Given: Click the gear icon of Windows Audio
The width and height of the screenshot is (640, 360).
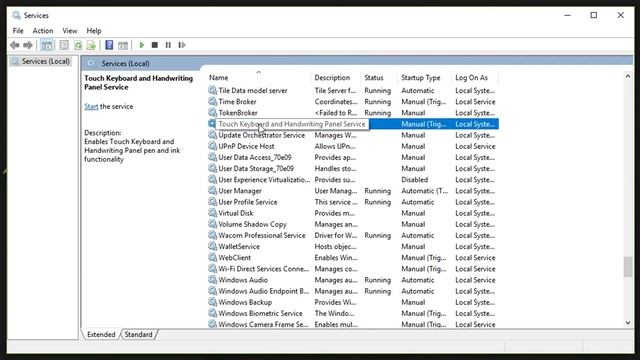Looking at the screenshot, I should pos(212,280).
